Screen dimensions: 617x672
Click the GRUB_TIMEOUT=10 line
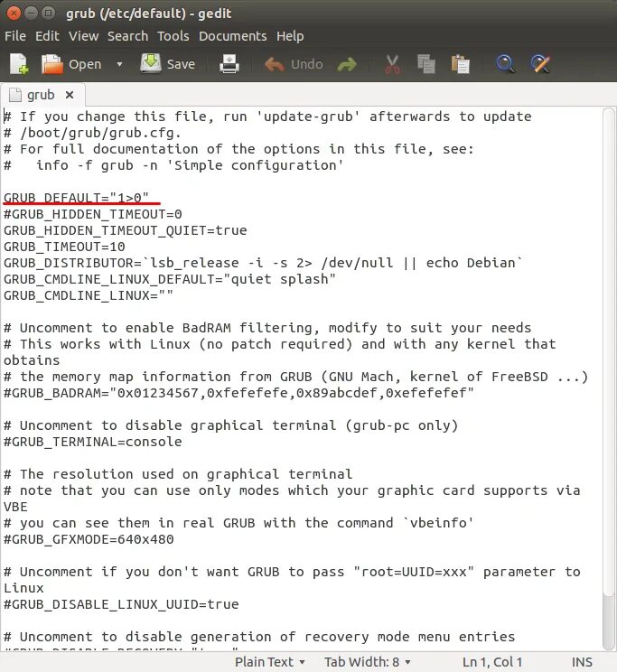tap(64, 247)
